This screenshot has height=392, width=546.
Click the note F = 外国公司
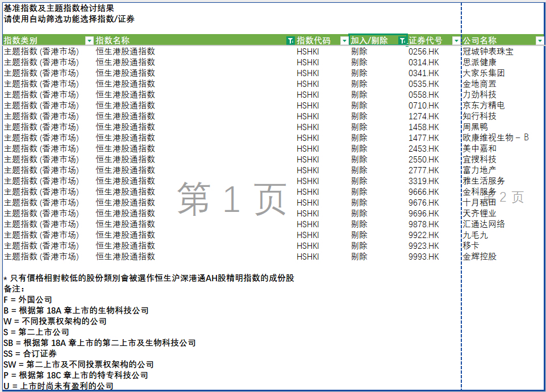(28, 300)
